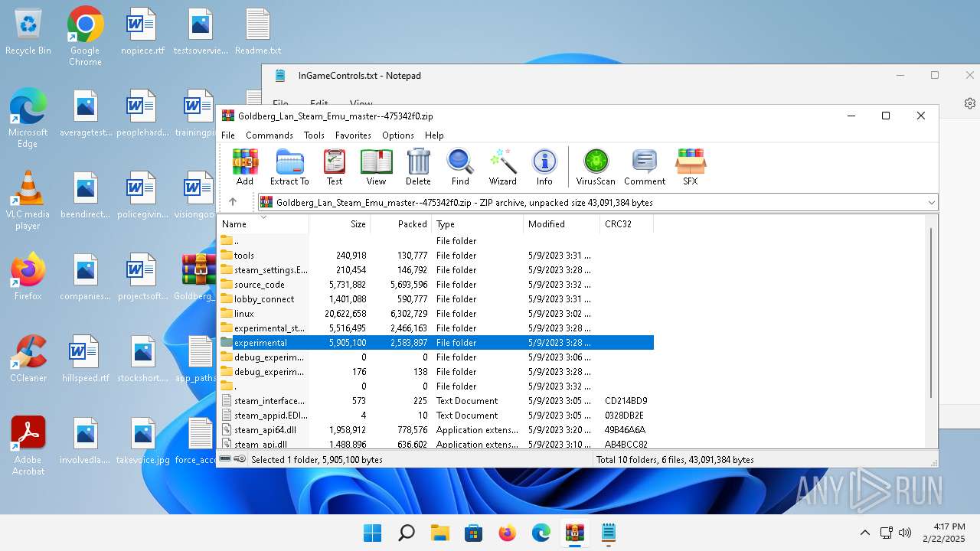Screen dimensions: 980x551
Task: Select the experimental folder row
Action: (436, 342)
